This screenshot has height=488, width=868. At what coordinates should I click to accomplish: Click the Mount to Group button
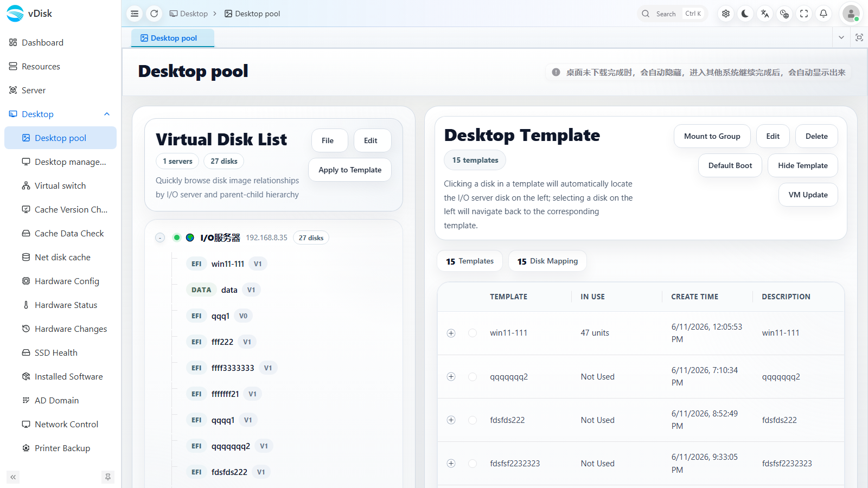(712, 136)
